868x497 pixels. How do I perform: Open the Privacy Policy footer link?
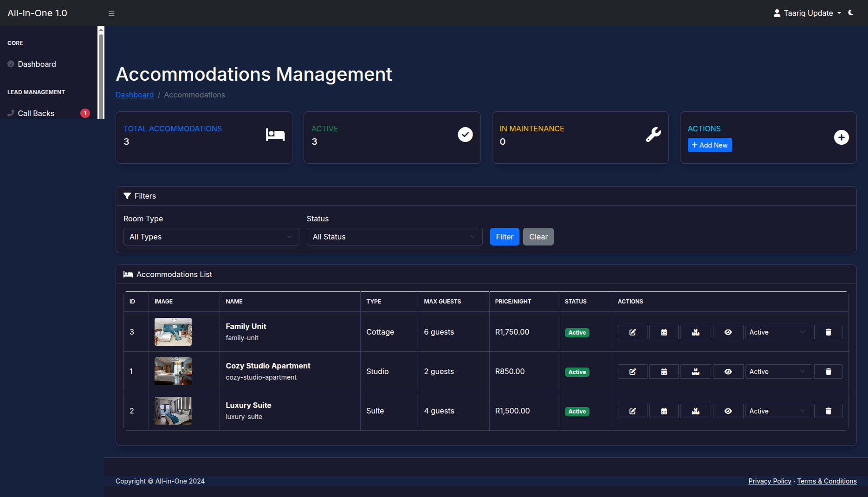tap(770, 481)
